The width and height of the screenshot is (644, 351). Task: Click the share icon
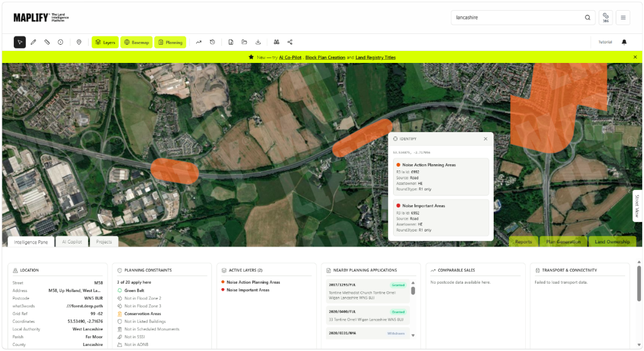(x=290, y=42)
